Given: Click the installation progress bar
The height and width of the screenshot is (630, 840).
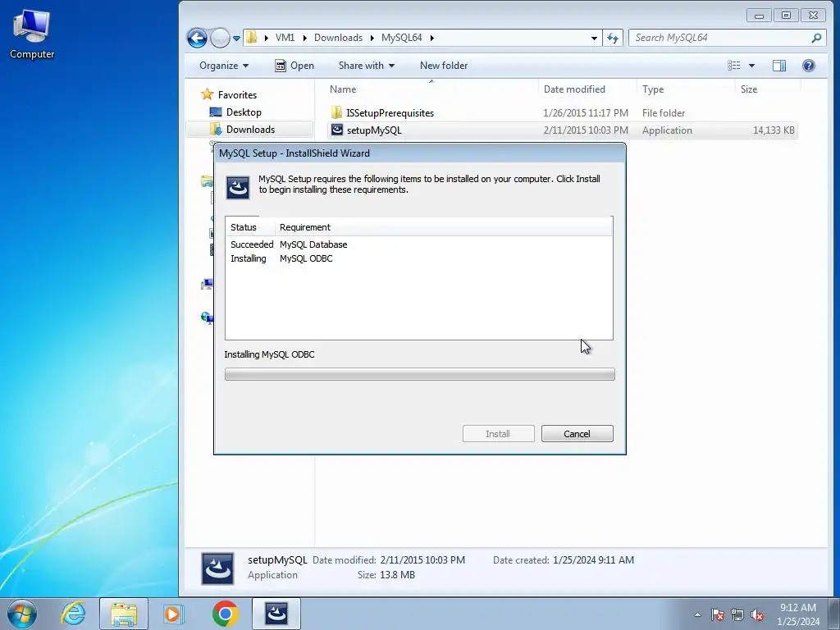Looking at the screenshot, I should click(419, 374).
